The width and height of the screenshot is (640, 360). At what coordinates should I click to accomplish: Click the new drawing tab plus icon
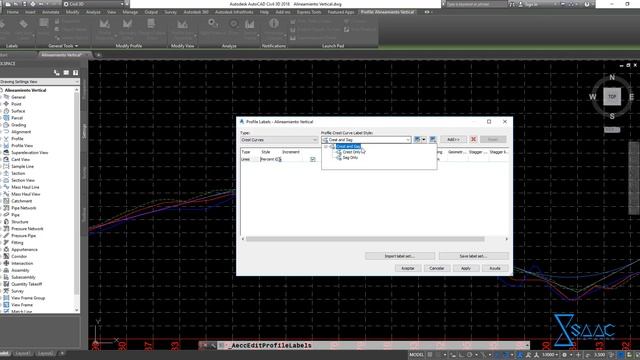pos(98,55)
